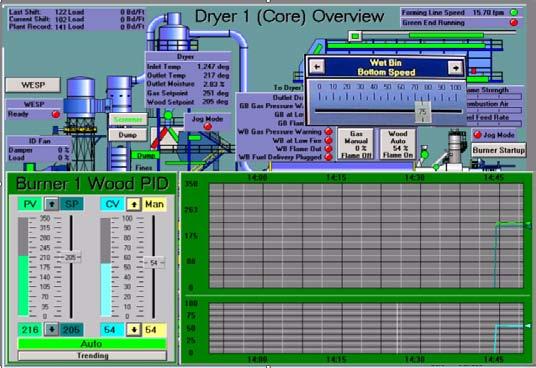Open the Gas Manual burner control

[x=356, y=144]
